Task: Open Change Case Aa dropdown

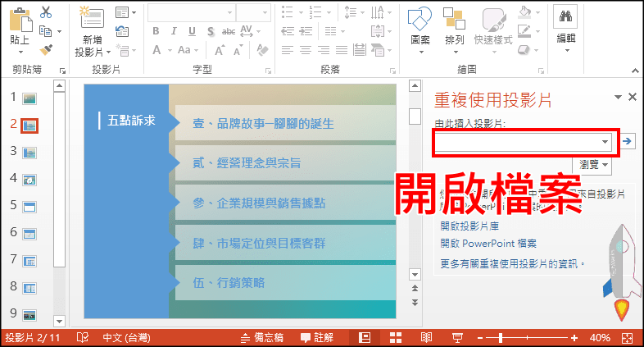Action: point(188,50)
